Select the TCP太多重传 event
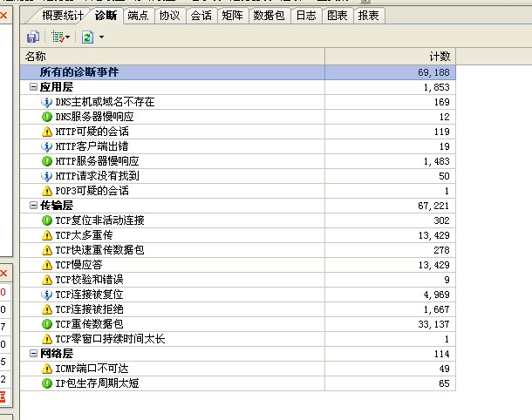 (84, 235)
